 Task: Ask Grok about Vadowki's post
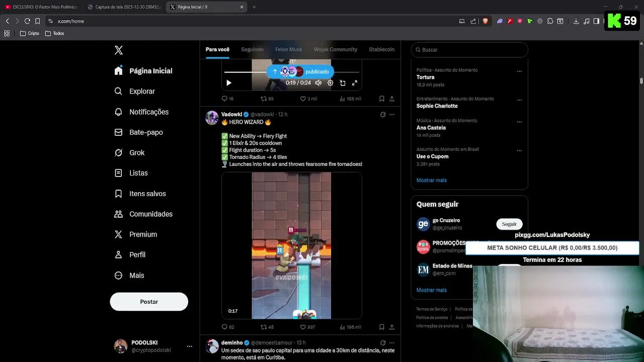pyautogui.click(x=383, y=115)
